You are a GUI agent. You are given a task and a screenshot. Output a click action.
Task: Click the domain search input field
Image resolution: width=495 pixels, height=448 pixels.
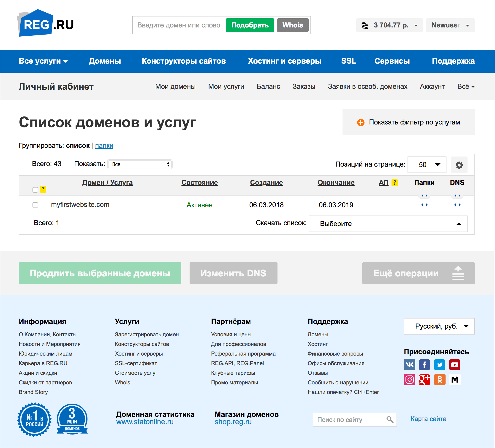tap(179, 25)
